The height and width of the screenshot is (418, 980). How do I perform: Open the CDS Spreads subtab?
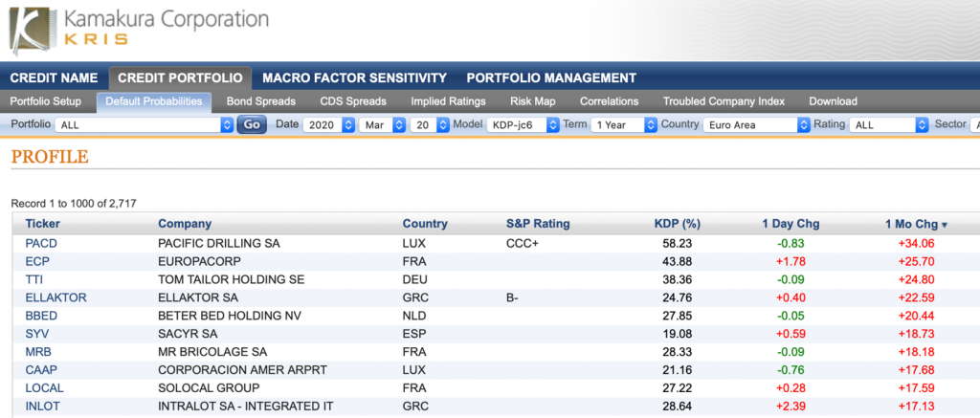(353, 101)
